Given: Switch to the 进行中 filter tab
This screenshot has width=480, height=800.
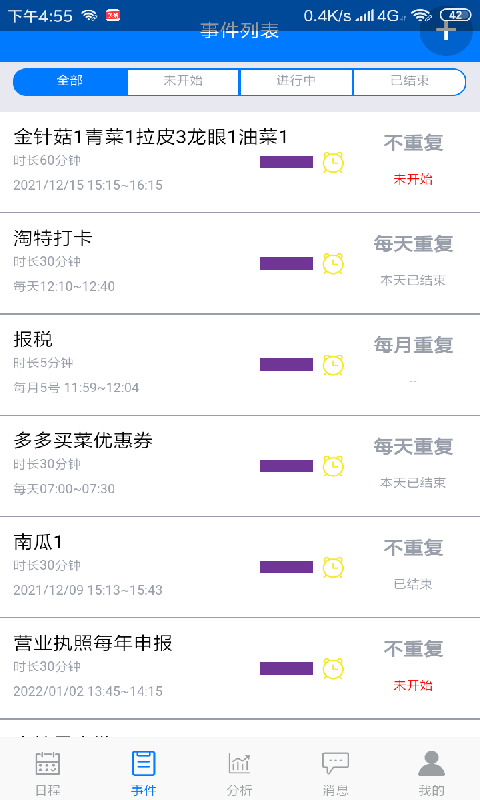Looking at the screenshot, I should pos(296,81).
